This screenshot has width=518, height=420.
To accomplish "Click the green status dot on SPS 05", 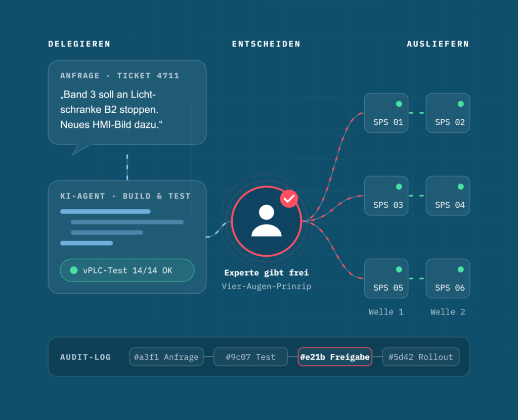I will click(x=399, y=270).
